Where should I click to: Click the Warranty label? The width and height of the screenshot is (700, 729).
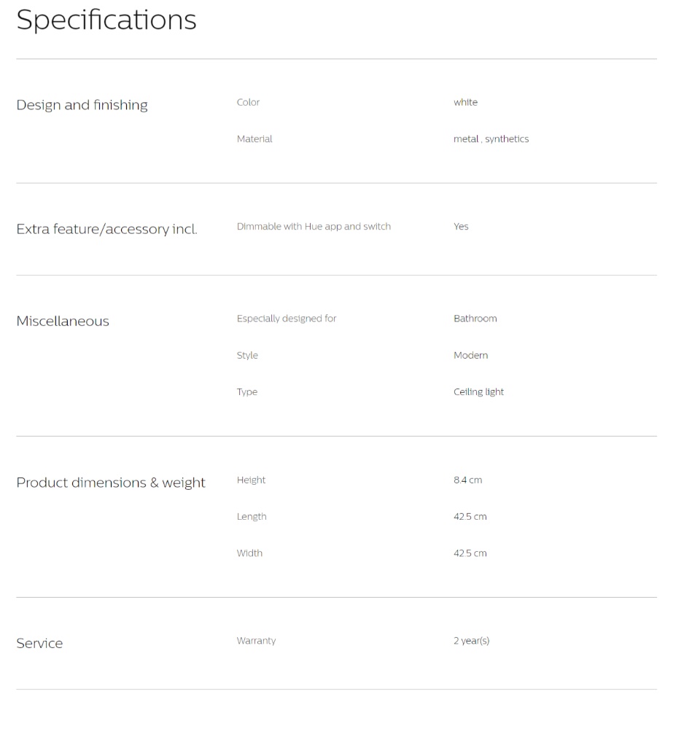[256, 641]
